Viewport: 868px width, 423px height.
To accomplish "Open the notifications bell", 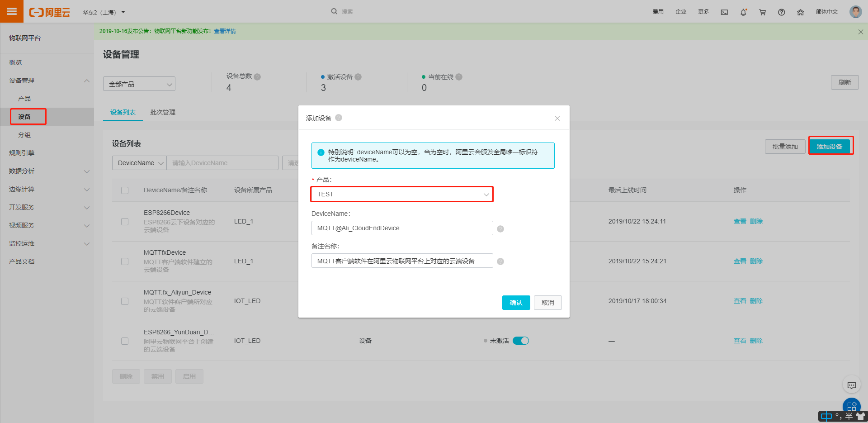I will coord(743,12).
